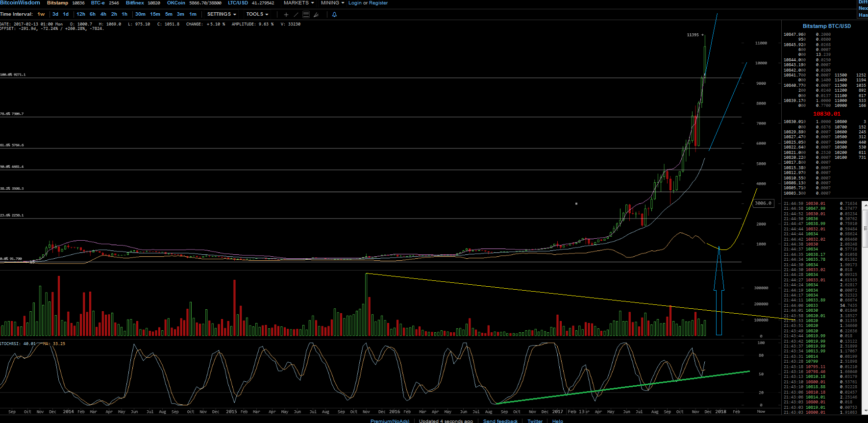Expand the MARKETS menu

pos(299,3)
